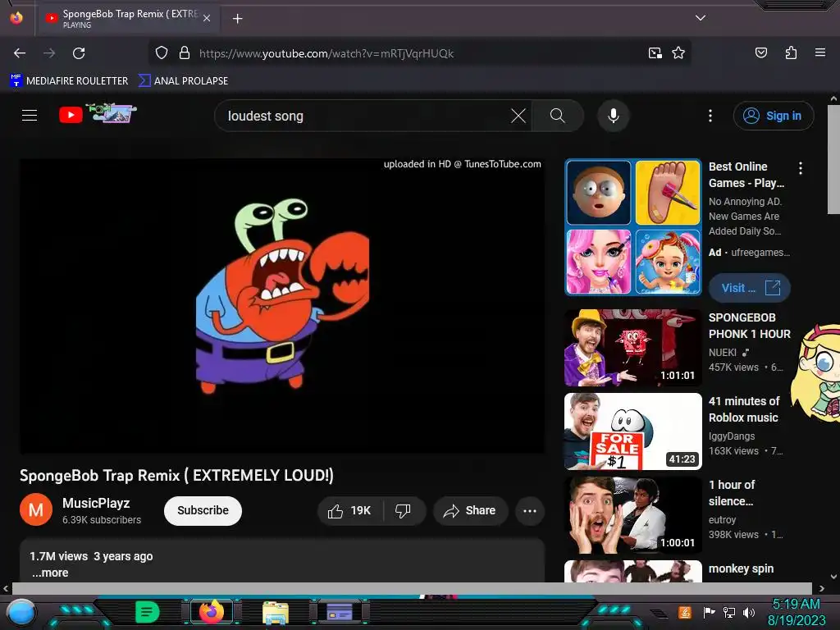Open a new tab with plus button
This screenshot has width=840, height=630.
[x=237, y=19]
